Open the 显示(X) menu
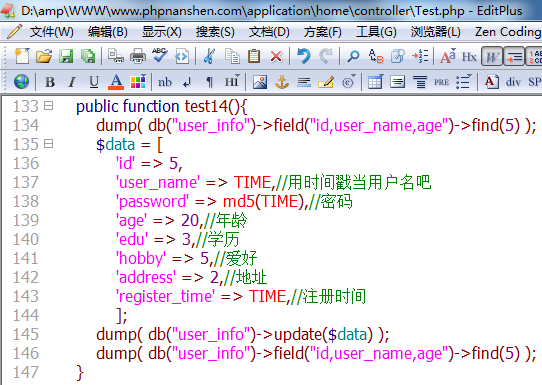Screen dimensions: 542x385 tap(162, 32)
